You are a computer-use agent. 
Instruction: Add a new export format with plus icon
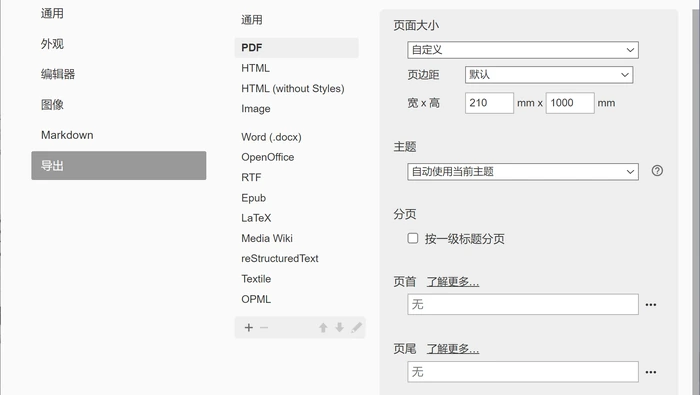(x=249, y=328)
